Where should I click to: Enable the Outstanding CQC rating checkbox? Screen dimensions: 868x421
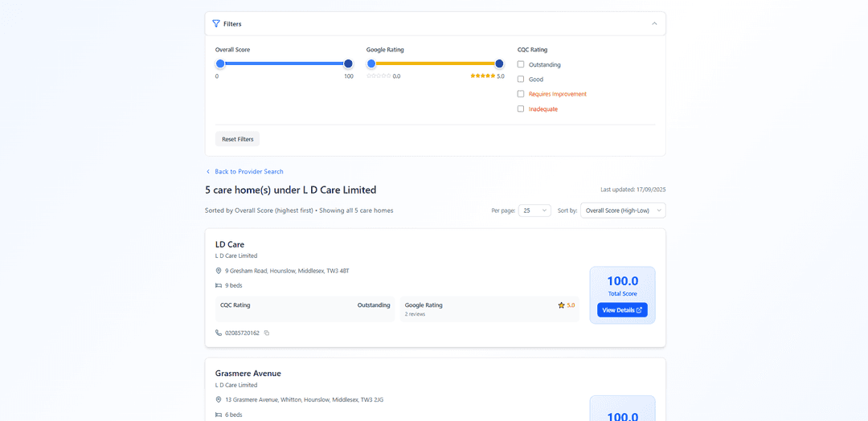521,64
